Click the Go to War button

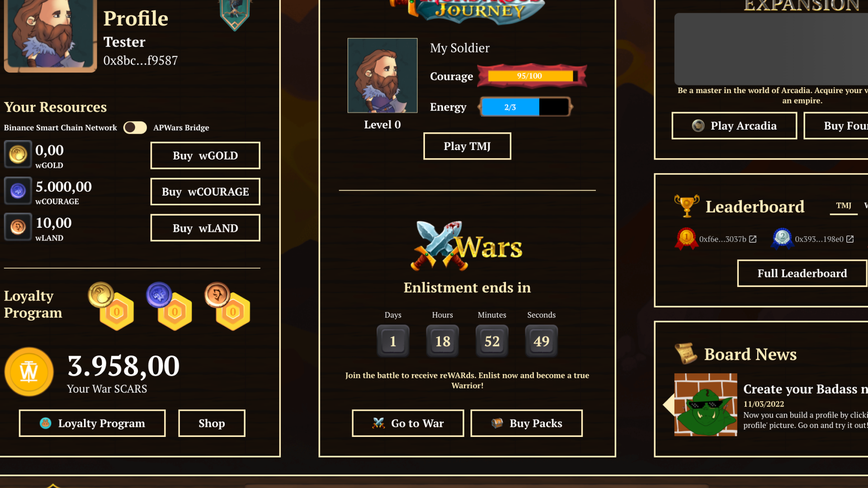tap(408, 423)
